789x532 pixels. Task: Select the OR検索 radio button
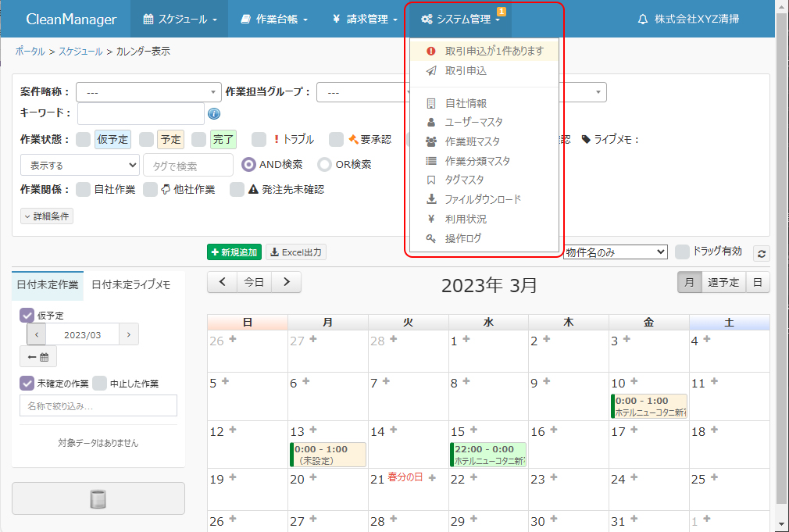pyautogui.click(x=324, y=165)
